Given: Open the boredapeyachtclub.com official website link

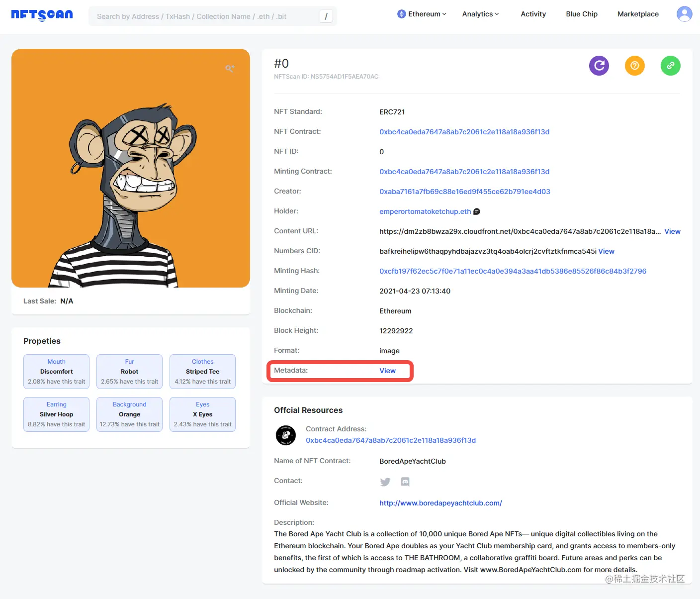Looking at the screenshot, I should [x=440, y=503].
